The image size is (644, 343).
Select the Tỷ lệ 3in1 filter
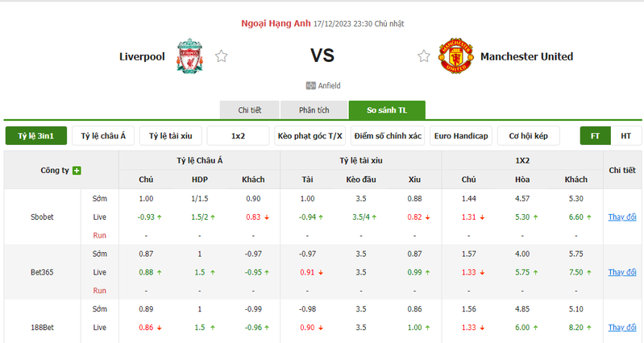[36, 136]
